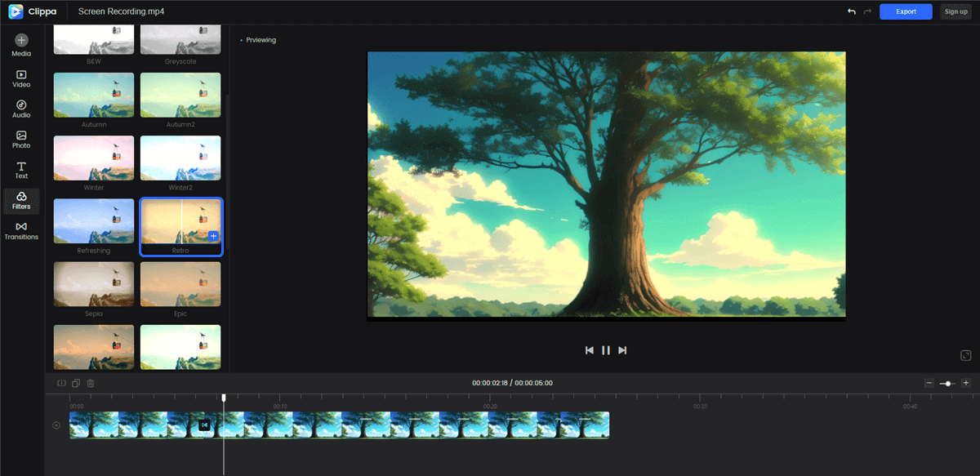Delete the clip with the trash icon
980x476 pixels.
(x=91, y=383)
